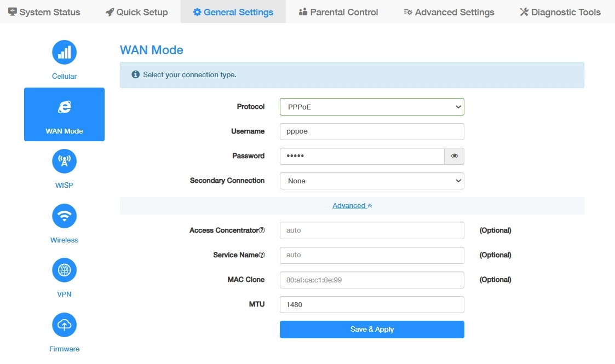Go to the Advanced Settings tab
The height and width of the screenshot is (364, 615).
coord(449,11)
